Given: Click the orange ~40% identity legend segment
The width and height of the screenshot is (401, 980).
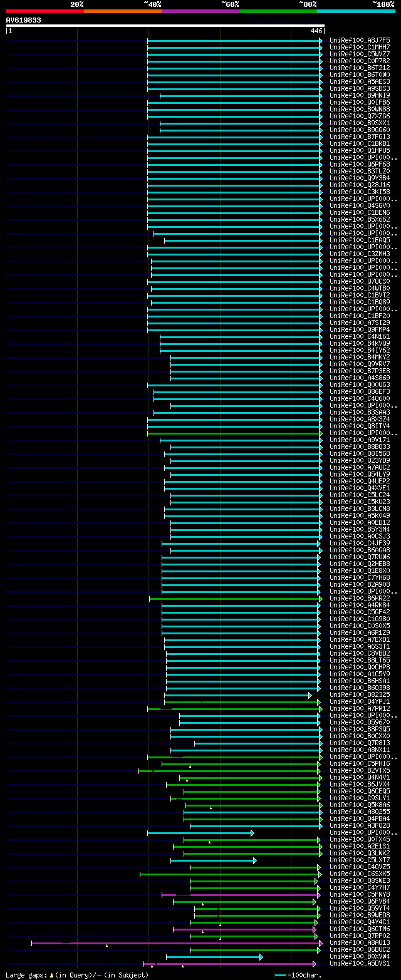Looking at the screenshot, I should pyautogui.click(x=123, y=11).
